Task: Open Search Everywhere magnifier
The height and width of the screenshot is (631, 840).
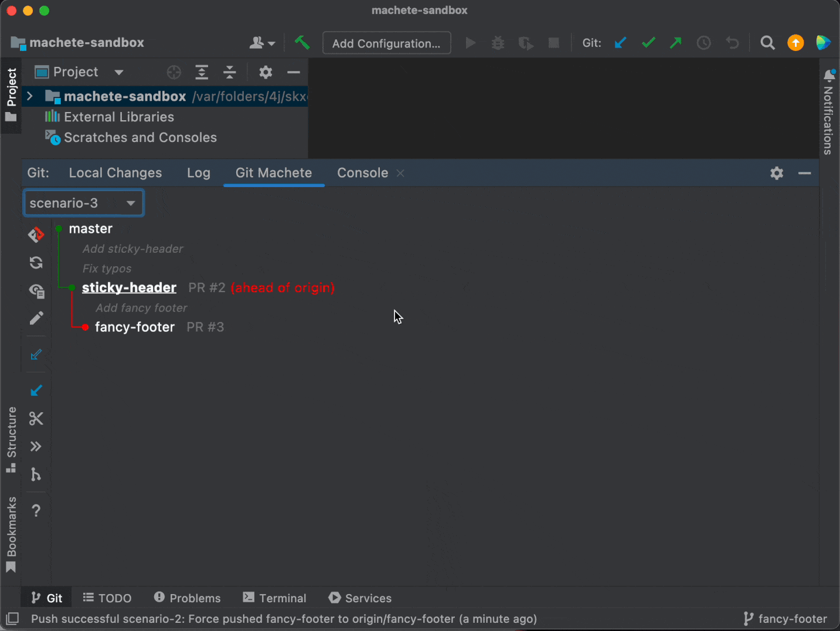Action: pos(767,43)
